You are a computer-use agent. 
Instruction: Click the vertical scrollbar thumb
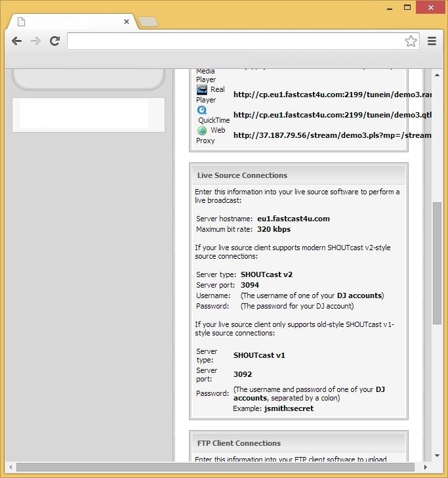[437, 263]
